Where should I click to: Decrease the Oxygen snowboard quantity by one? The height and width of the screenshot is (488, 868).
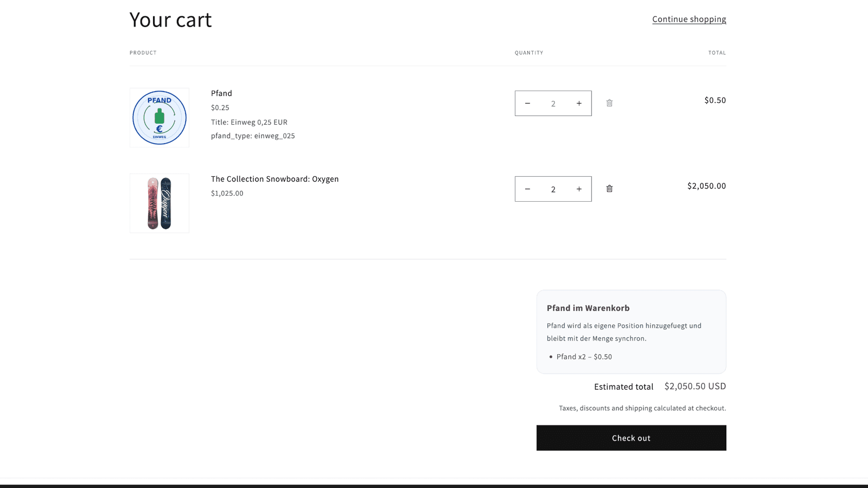pyautogui.click(x=527, y=189)
